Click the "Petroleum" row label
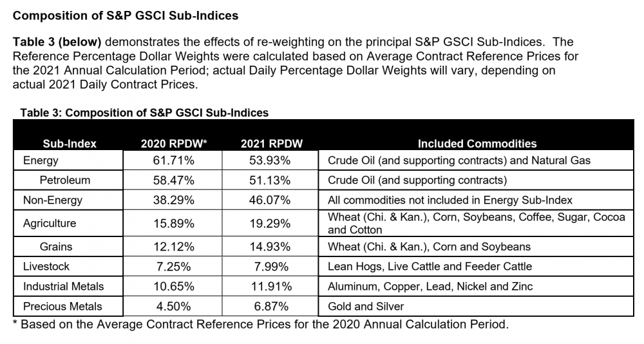The height and width of the screenshot is (344, 644). coord(64,180)
